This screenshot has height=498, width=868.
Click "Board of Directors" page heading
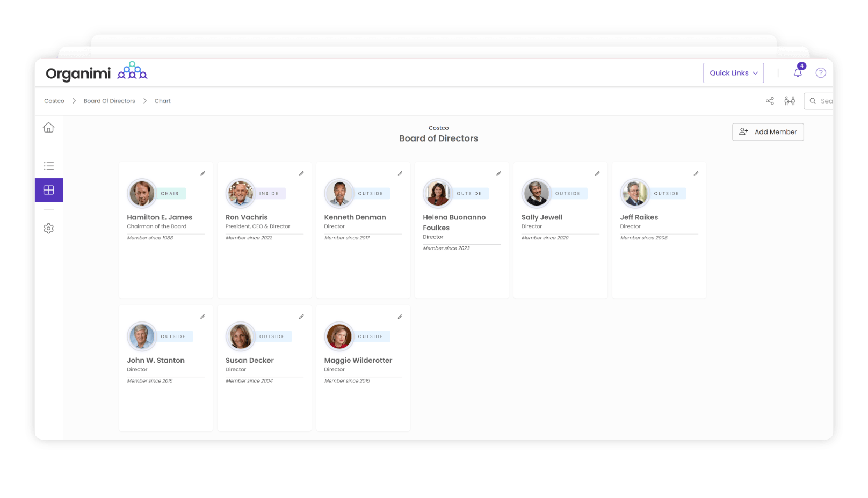[x=439, y=138]
